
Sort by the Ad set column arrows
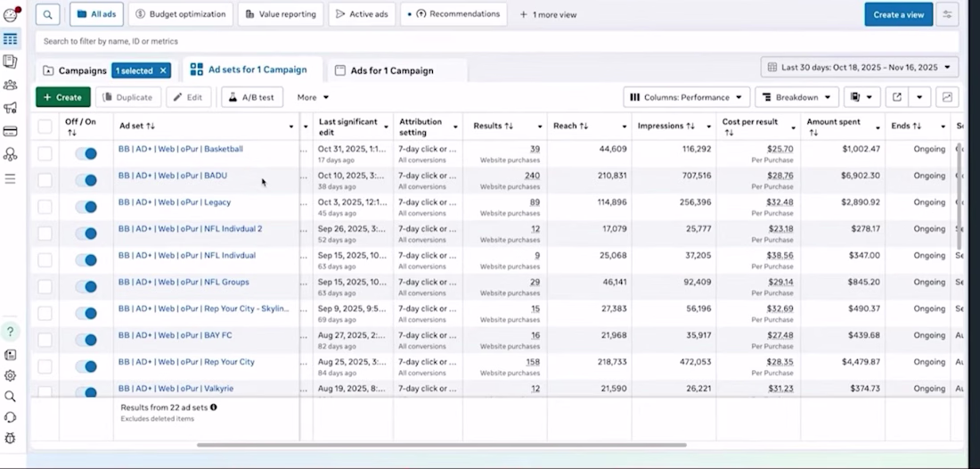tap(151, 127)
